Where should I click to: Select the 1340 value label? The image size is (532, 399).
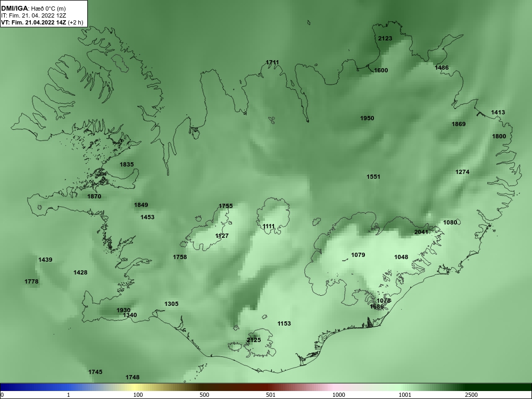click(x=130, y=315)
